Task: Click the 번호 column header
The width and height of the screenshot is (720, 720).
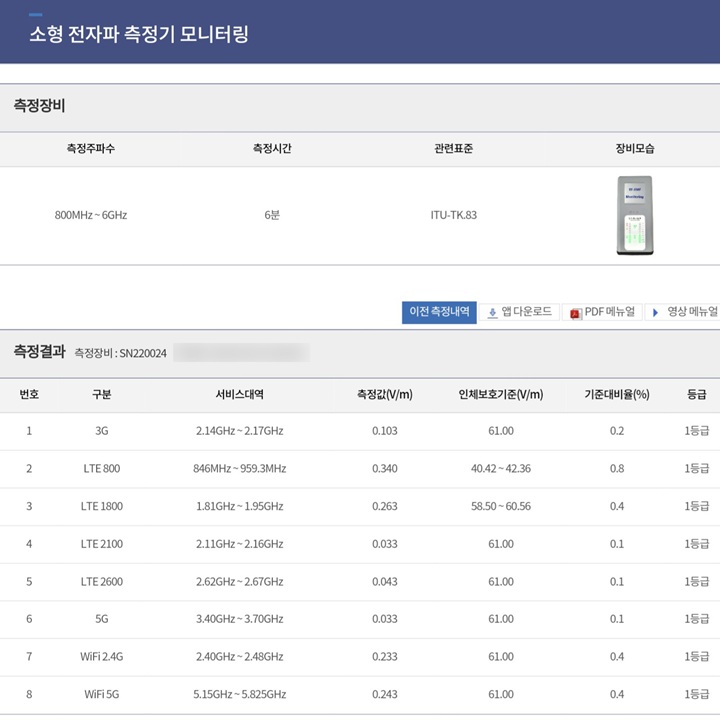Action: click(29, 394)
